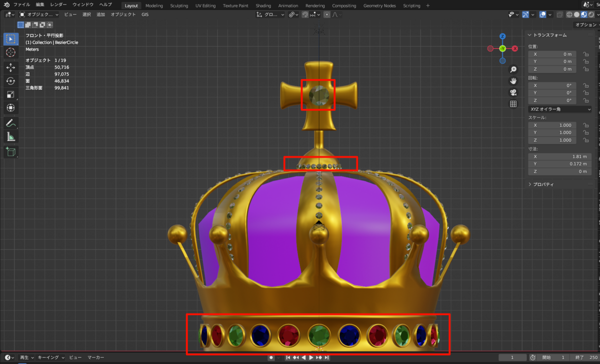The image size is (600, 364).
Task: Click the dimension X 1.81 m field
Action: coord(559,156)
